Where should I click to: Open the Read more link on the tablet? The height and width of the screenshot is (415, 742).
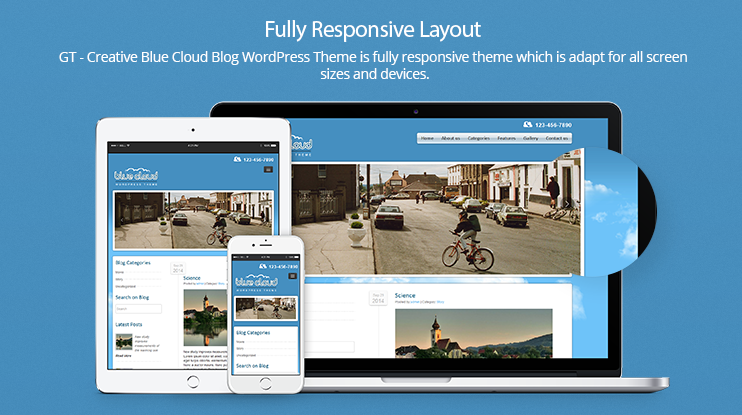click(124, 355)
